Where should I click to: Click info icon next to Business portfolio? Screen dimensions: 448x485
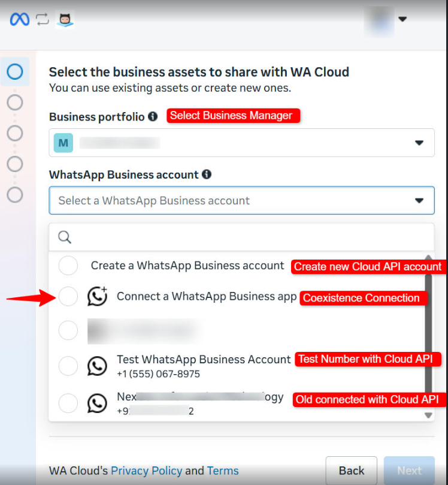tap(153, 116)
